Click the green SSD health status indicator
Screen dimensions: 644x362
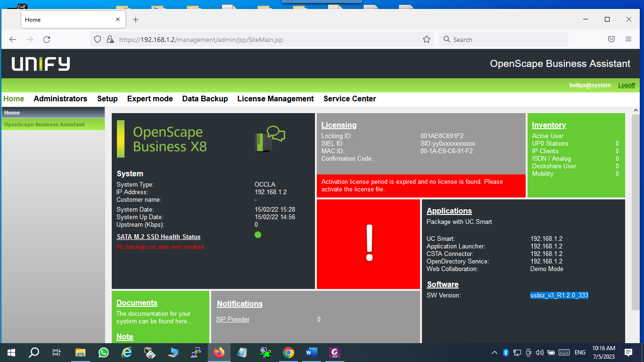258,235
